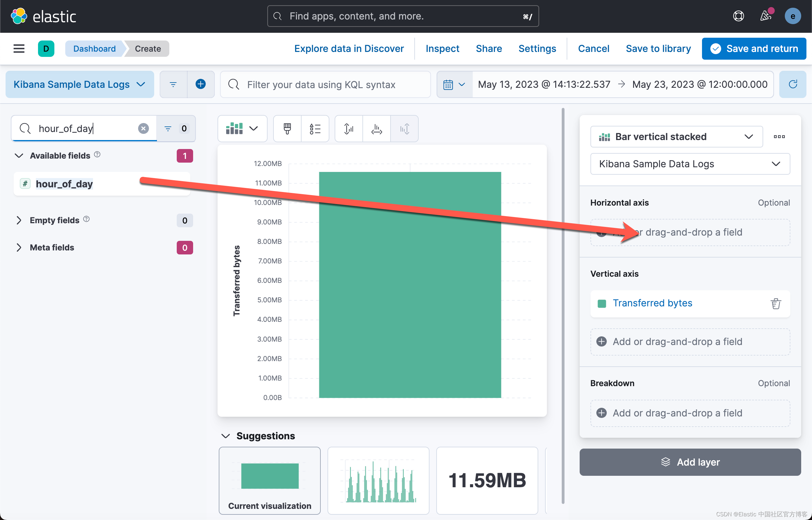The width and height of the screenshot is (812, 520).
Task: Open the date quick menu calendar
Action: click(454, 84)
